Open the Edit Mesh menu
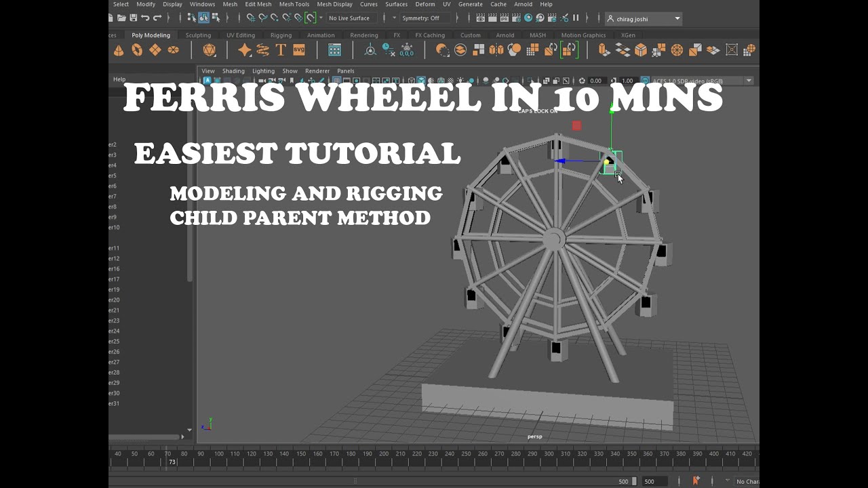This screenshot has height=488, width=868. (258, 4)
